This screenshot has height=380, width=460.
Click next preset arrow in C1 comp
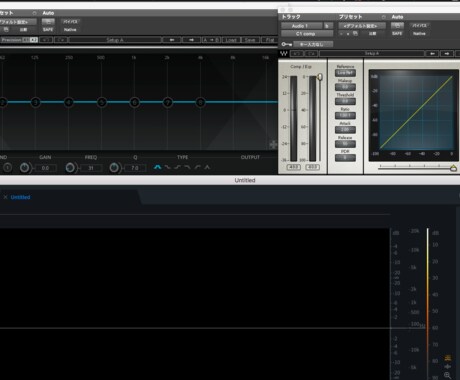pos(447,53)
